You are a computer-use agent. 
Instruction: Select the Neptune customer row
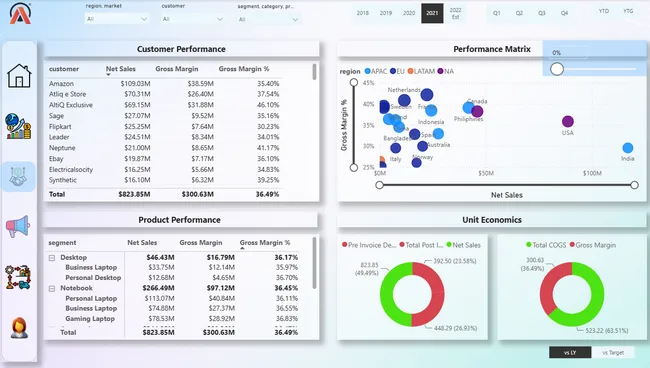(x=164, y=148)
